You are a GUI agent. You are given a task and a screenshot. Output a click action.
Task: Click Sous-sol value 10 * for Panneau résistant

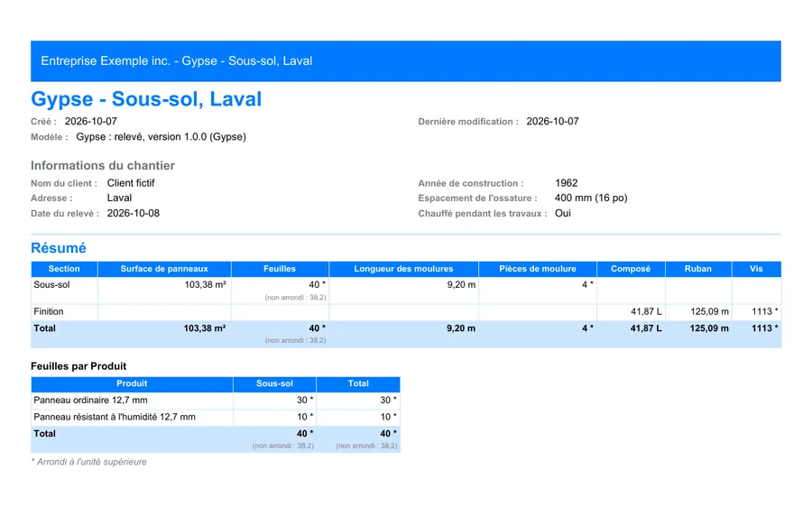click(x=305, y=417)
